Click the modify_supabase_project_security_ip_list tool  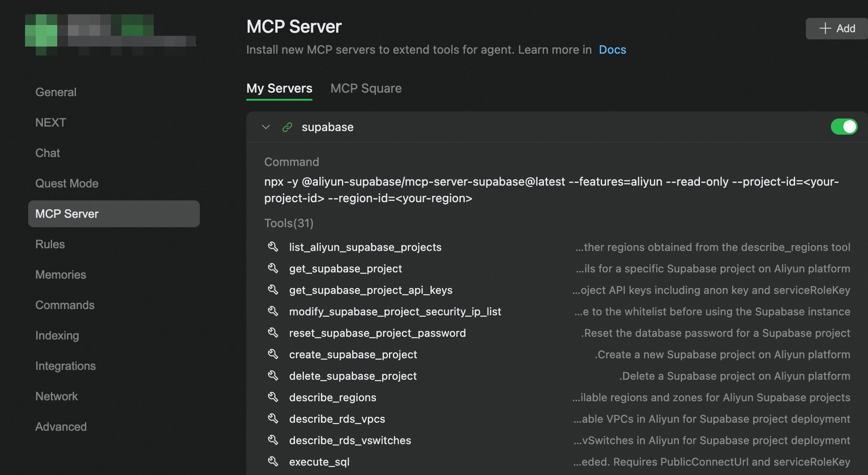click(395, 312)
